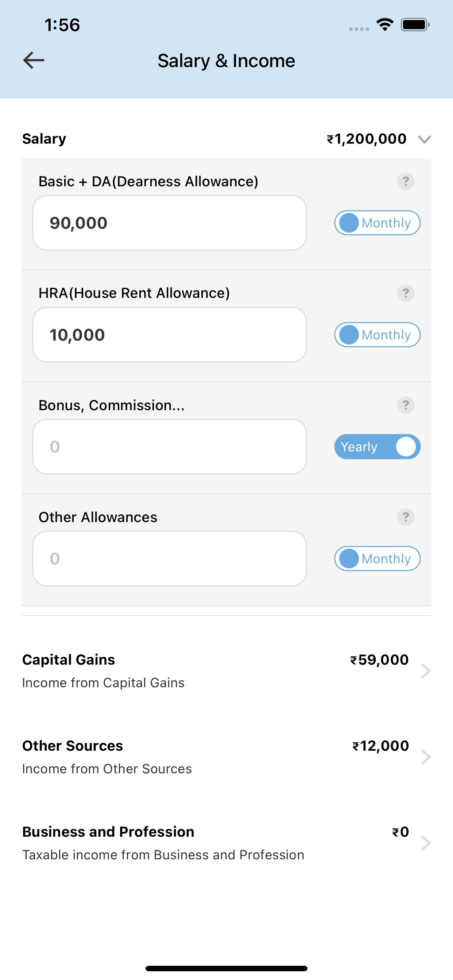Image resolution: width=453 pixels, height=980 pixels.
Task: Open Business and Profession chevron
Action: [426, 843]
